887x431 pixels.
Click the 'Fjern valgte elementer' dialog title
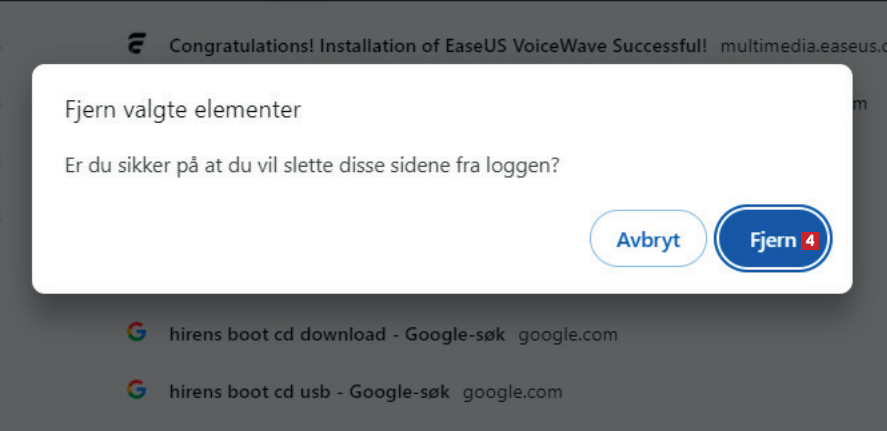tap(183, 109)
